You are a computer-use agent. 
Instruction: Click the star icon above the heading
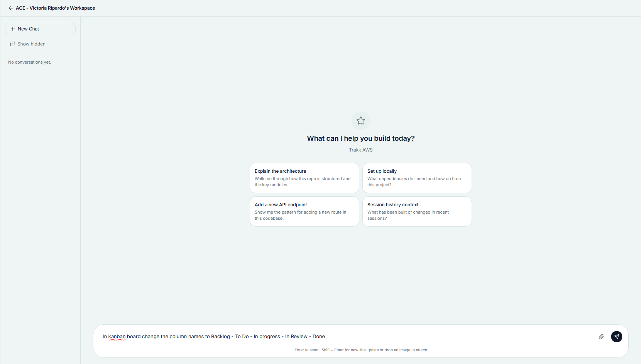361,121
